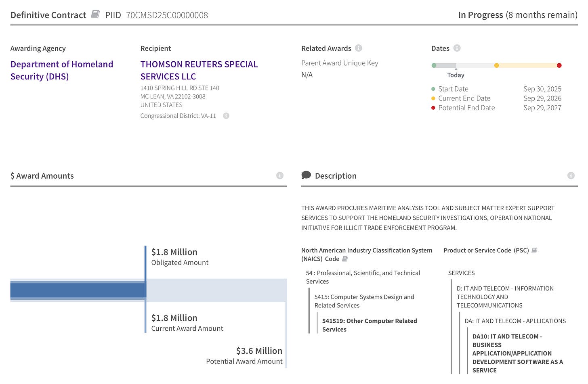Click Current End Date value Sep 29, 2026

click(x=542, y=98)
